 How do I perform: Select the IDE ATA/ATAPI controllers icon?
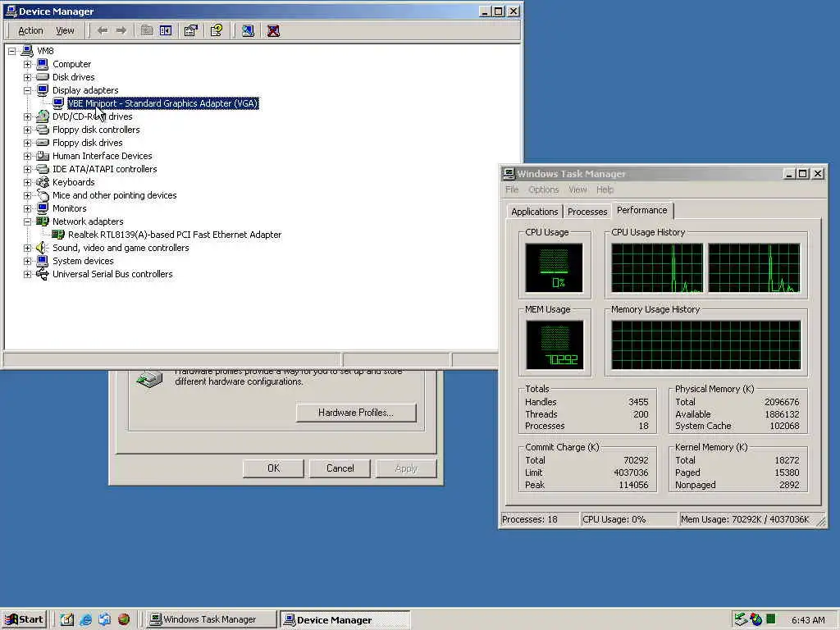[43, 169]
